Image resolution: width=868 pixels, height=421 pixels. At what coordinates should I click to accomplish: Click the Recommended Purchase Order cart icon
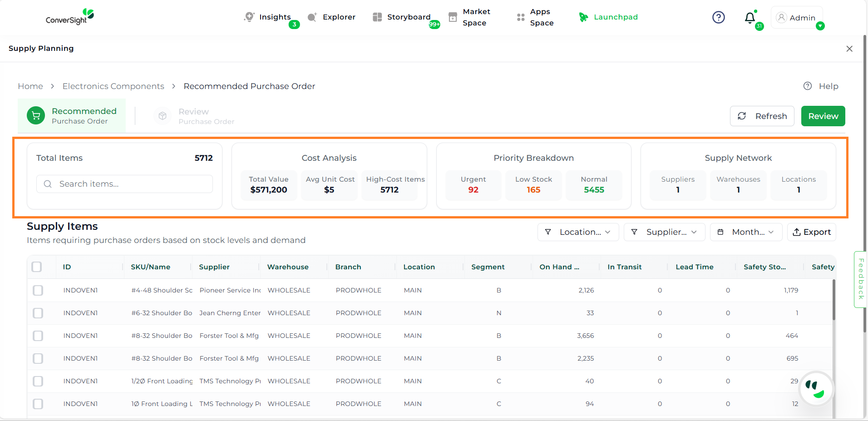click(36, 116)
